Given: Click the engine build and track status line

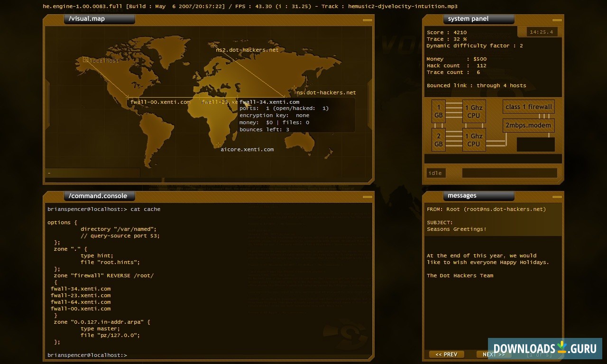Looking at the screenshot, I should coord(250,6).
